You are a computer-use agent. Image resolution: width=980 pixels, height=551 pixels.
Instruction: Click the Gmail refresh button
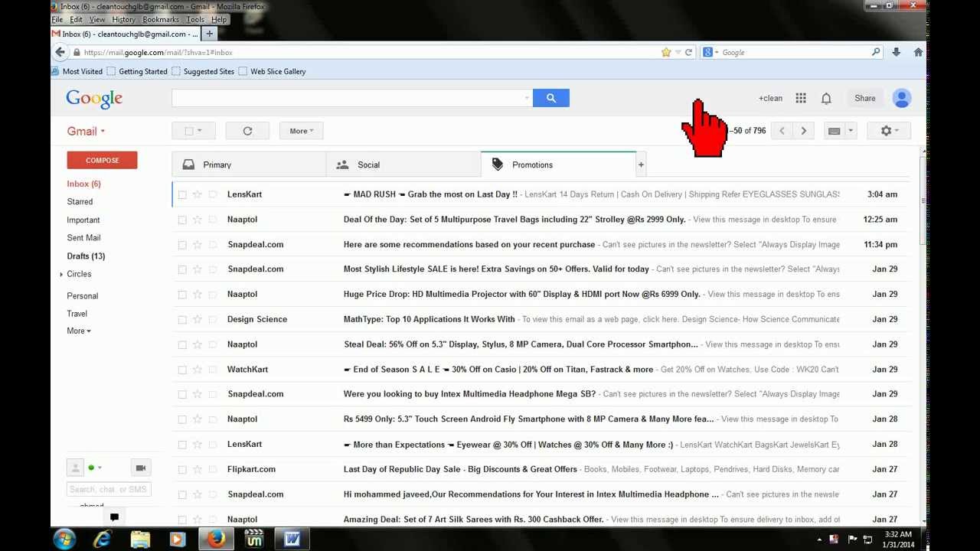pos(247,131)
